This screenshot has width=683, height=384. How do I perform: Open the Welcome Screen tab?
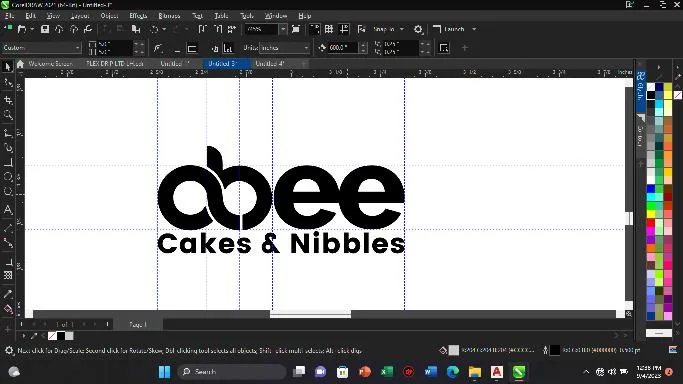(50, 64)
